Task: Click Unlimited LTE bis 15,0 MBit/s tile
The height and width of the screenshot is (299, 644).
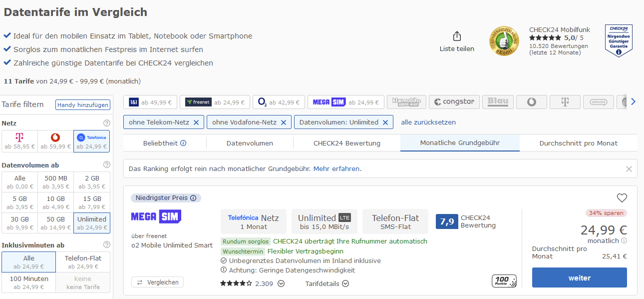Action: tap(324, 221)
